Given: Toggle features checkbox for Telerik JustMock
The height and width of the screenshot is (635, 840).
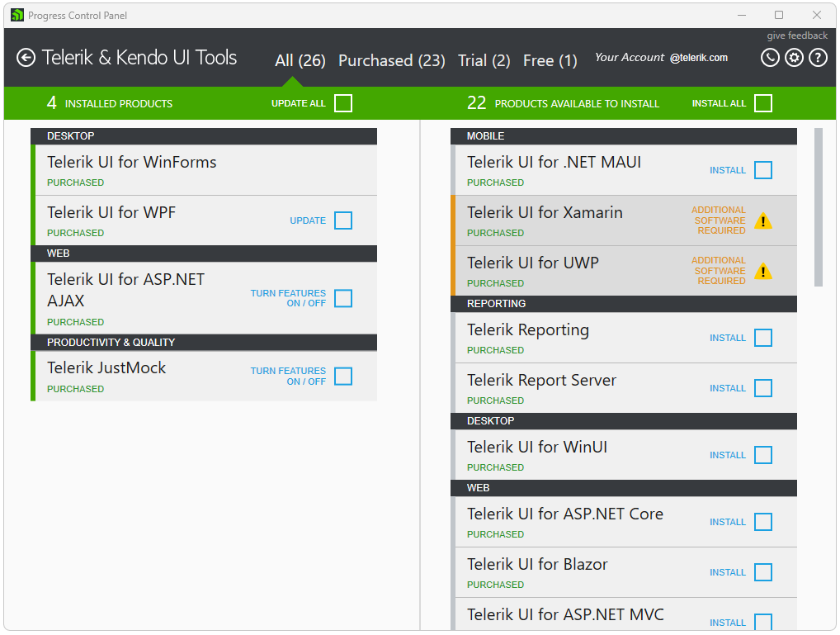Looking at the screenshot, I should [343, 377].
